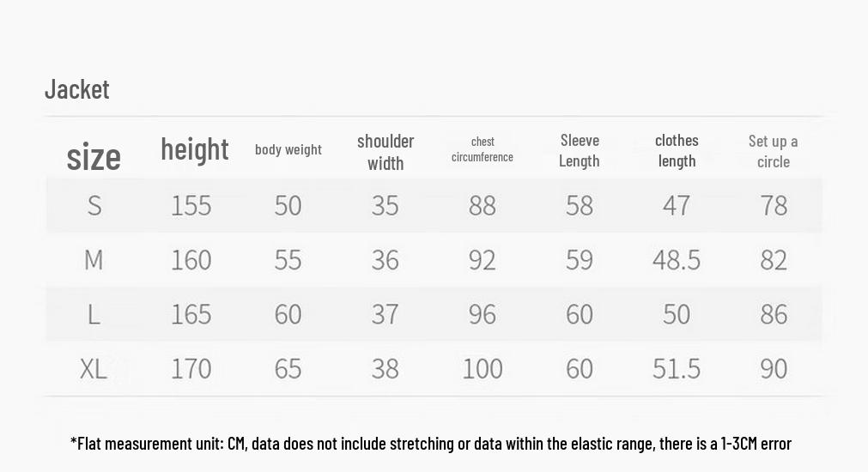Image resolution: width=868 pixels, height=472 pixels.
Task: Click chest circumference value 100
Action: 483,368
